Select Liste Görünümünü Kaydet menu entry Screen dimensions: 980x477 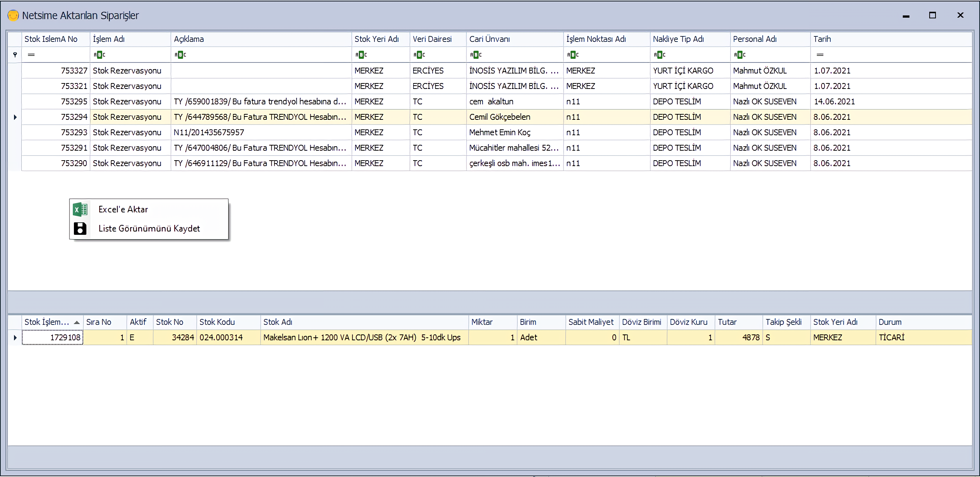click(x=149, y=229)
